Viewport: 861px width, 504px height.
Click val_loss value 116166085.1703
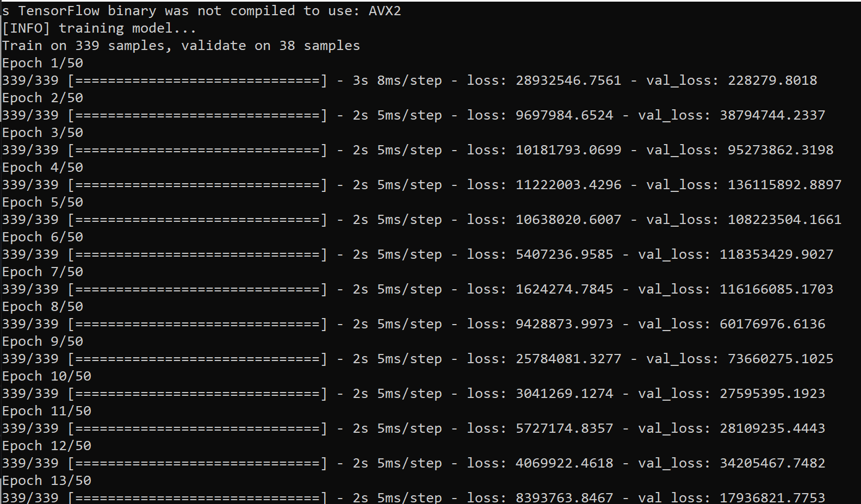pyautogui.click(x=777, y=289)
